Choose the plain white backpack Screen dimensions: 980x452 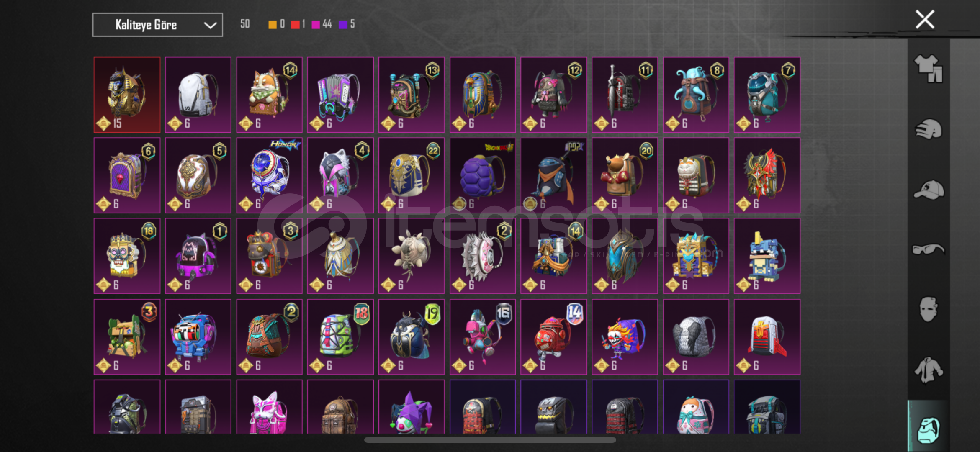click(198, 95)
